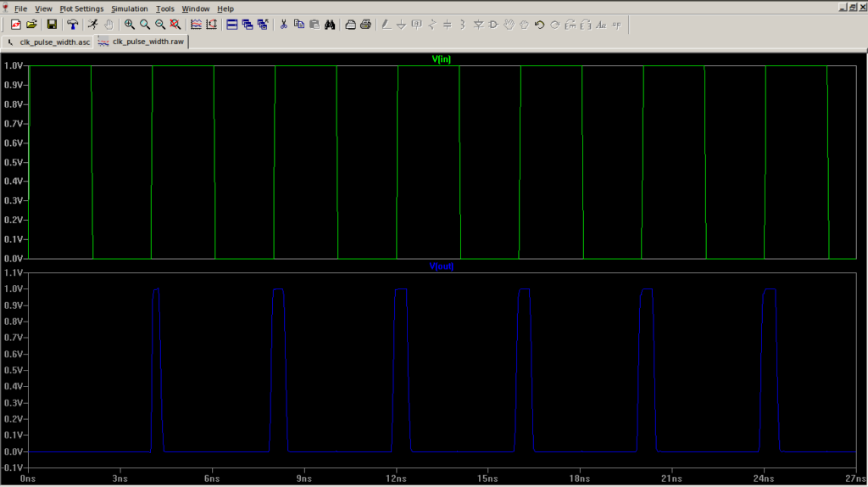
Task: Open Control Panel via hammer icon
Action: pyautogui.click(x=73, y=25)
